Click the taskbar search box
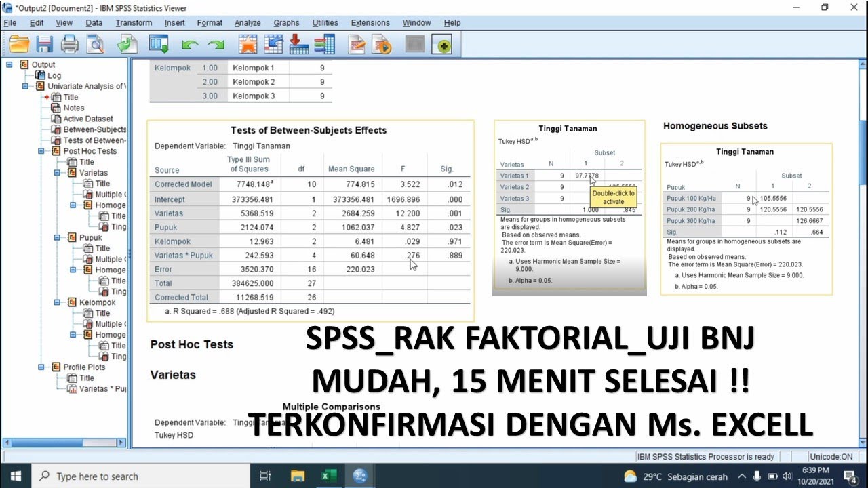868x488 pixels. point(141,476)
